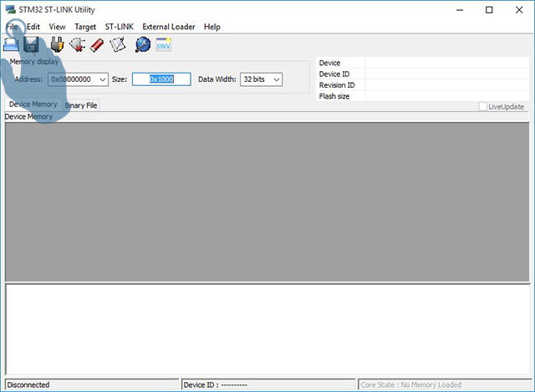This screenshot has height=392, width=535.
Task: Open the ST-LINK menu
Action: [120, 27]
